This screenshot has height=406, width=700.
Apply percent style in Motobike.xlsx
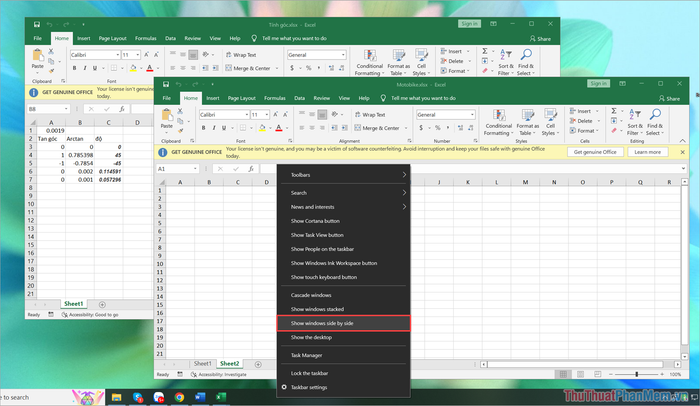click(x=438, y=128)
